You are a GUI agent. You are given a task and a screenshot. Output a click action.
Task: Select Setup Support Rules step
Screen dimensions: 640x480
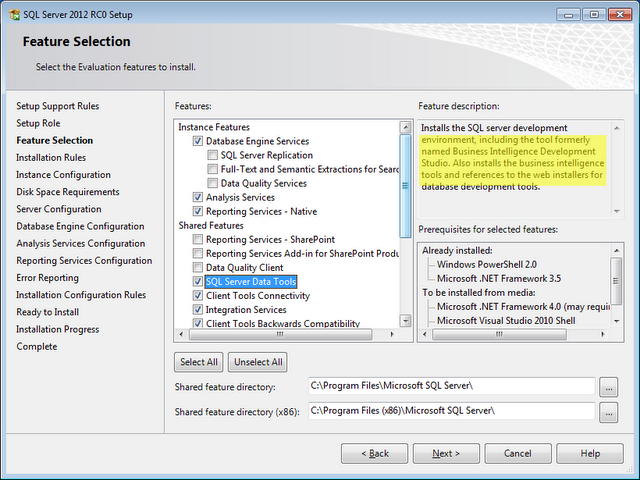[x=58, y=106]
